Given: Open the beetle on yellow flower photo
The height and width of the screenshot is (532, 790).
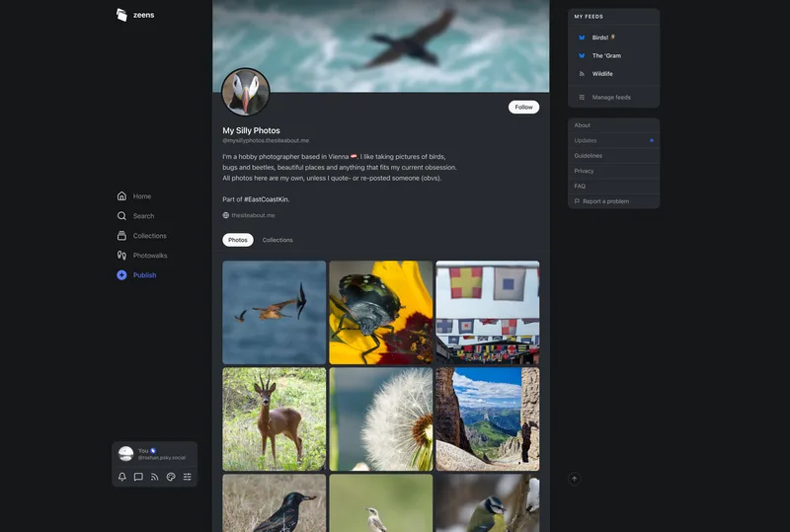Looking at the screenshot, I should click(x=381, y=312).
